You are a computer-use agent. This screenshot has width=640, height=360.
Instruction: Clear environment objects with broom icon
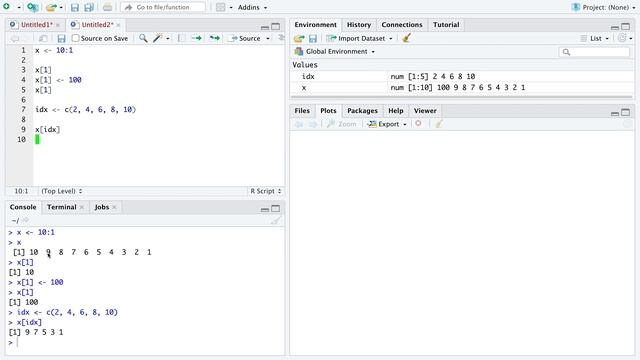pyautogui.click(x=406, y=38)
